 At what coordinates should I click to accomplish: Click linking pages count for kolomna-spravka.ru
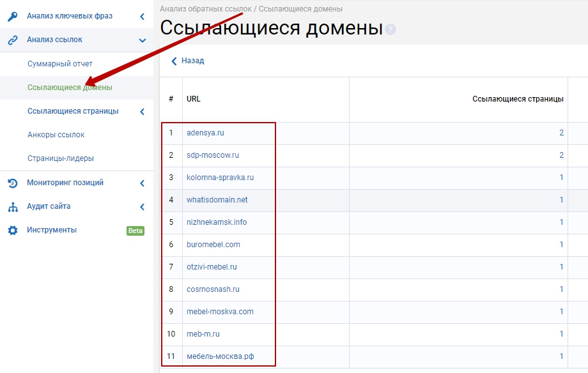[x=561, y=178]
